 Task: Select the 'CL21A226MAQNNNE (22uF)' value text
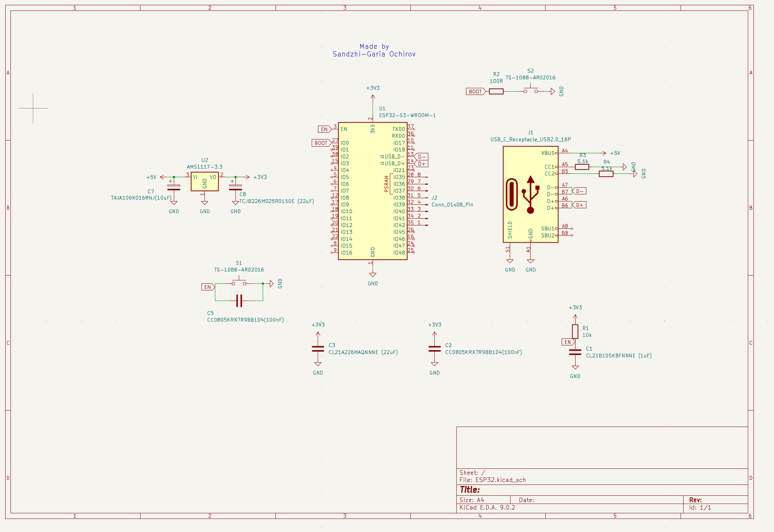[x=363, y=352]
